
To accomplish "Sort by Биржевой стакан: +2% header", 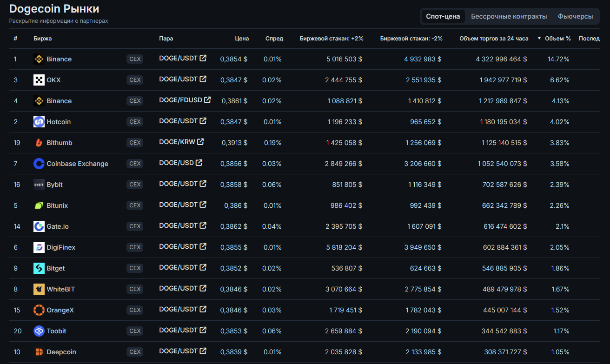I will coord(332,39).
